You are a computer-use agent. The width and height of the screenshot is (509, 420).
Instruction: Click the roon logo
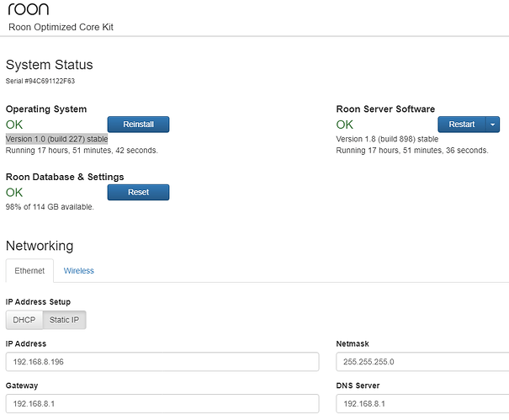(x=29, y=9)
